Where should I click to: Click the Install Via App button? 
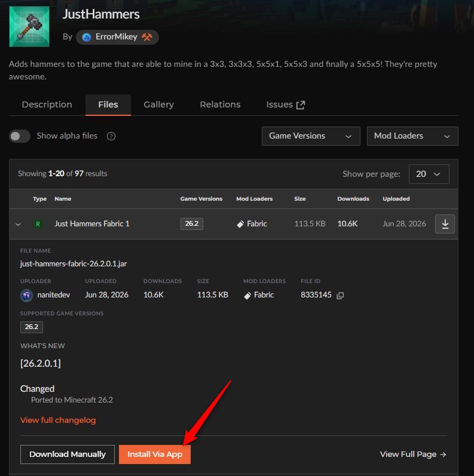(155, 454)
